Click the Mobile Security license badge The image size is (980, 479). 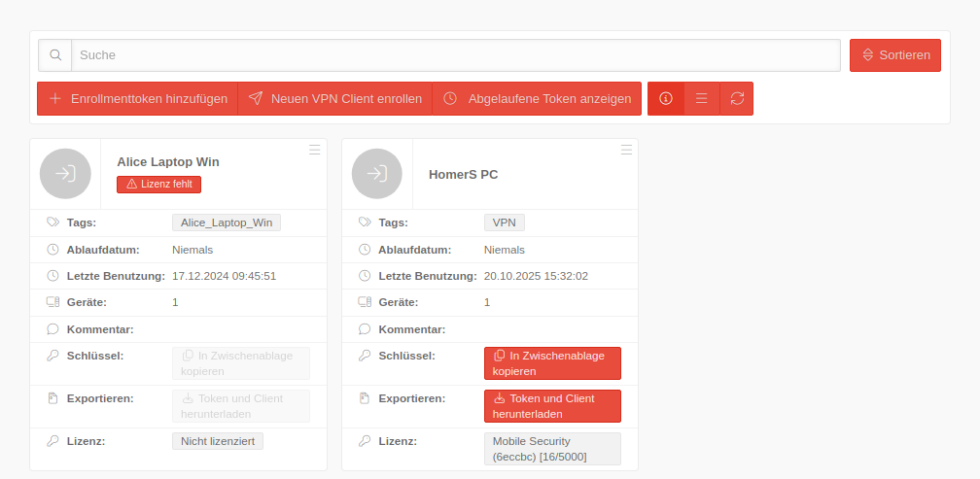(x=552, y=449)
